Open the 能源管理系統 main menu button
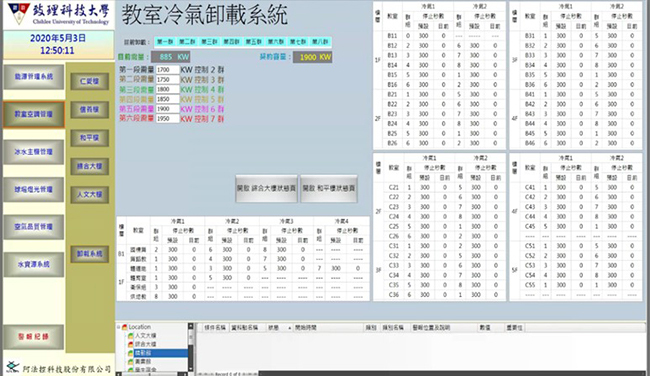The height and width of the screenshot is (376, 650). [x=34, y=77]
